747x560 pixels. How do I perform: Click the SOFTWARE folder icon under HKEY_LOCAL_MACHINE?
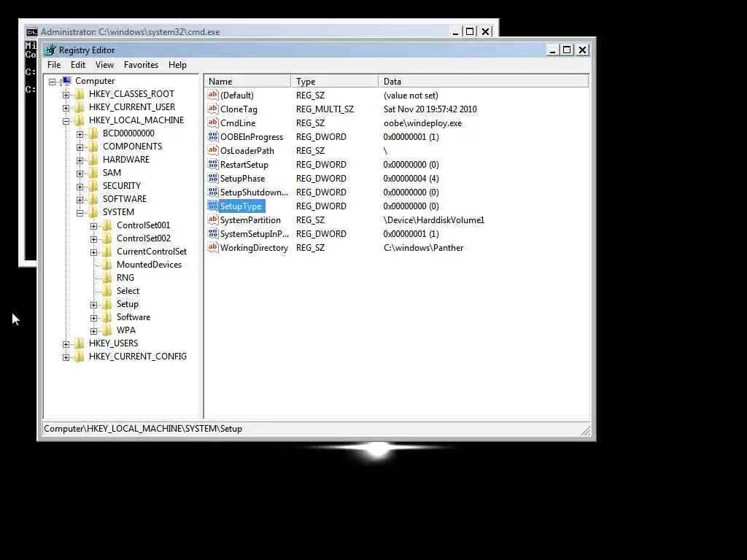[93, 198]
